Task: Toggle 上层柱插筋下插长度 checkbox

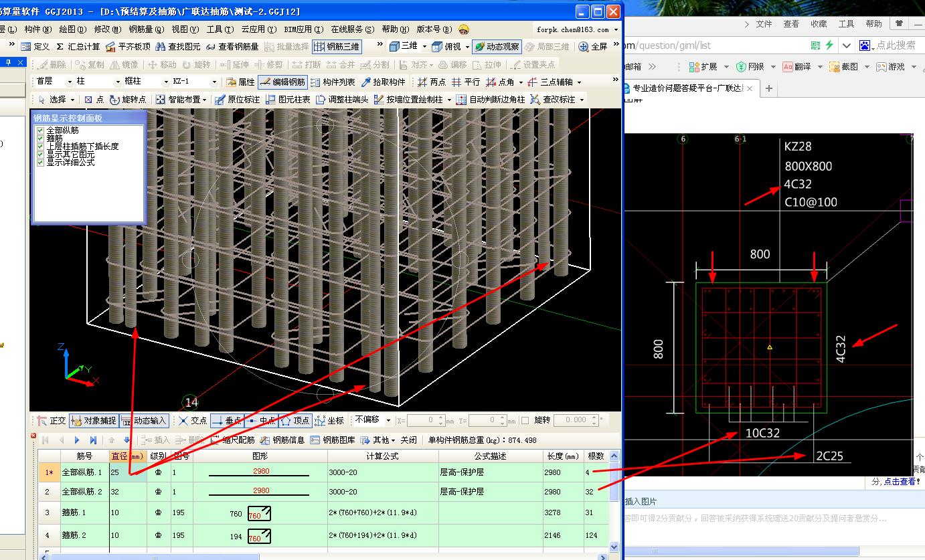Action: [41, 147]
